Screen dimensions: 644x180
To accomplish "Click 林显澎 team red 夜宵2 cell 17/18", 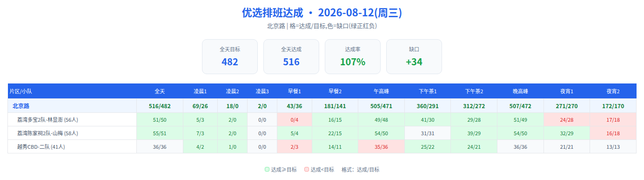I will (613, 119).
